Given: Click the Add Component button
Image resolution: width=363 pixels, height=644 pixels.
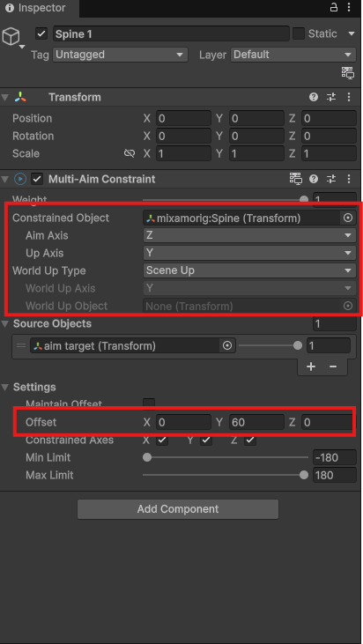Looking at the screenshot, I should point(178,509).
